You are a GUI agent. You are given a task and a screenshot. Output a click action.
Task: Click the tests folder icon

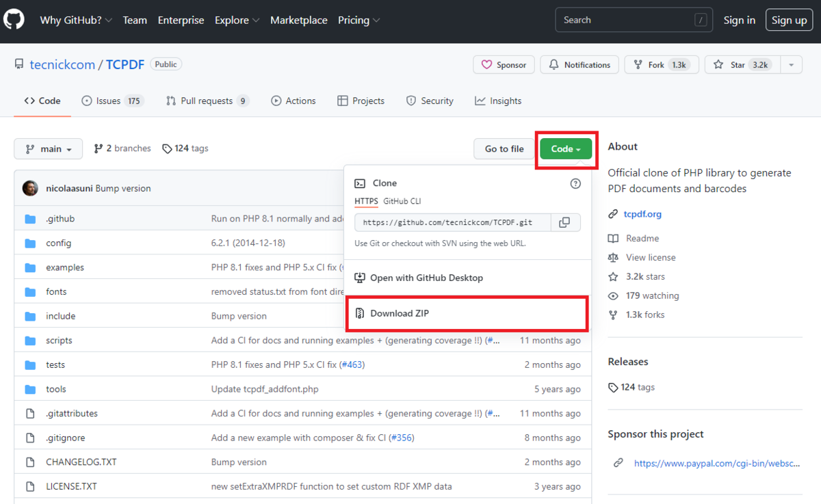30,364
